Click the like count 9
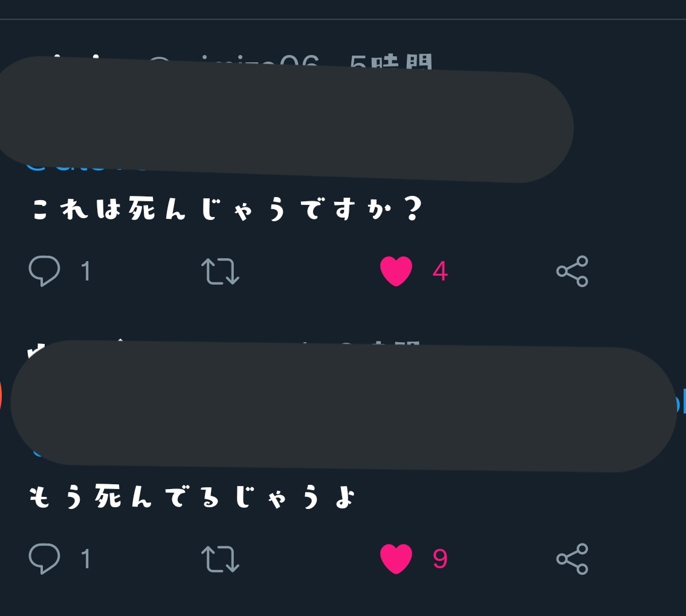This screenshot has width=686, height=616. click(x=439, y=559)
